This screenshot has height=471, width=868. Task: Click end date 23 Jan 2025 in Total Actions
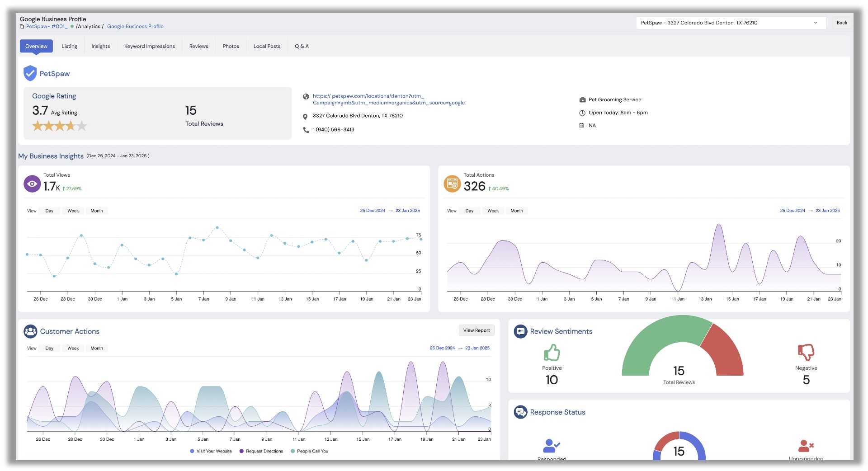828,211
